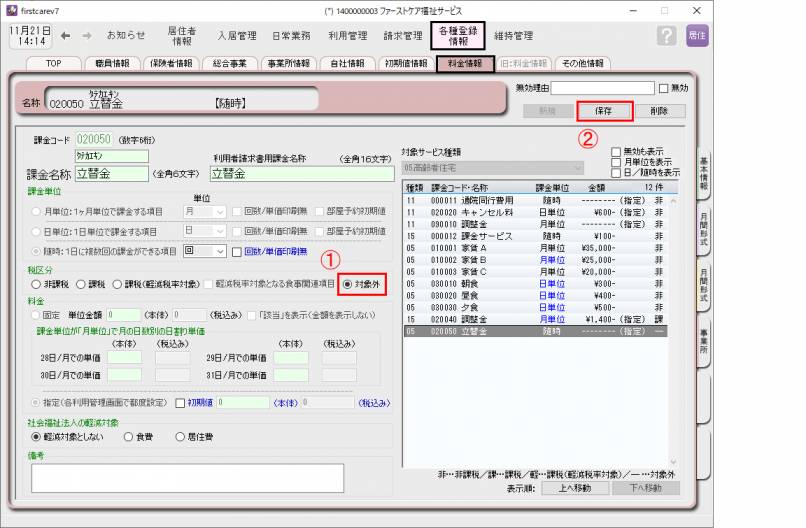The height and width of the screenshot is (528, 806).
Task: Click the purple 居住 icon button
Action: pos(697,36)
